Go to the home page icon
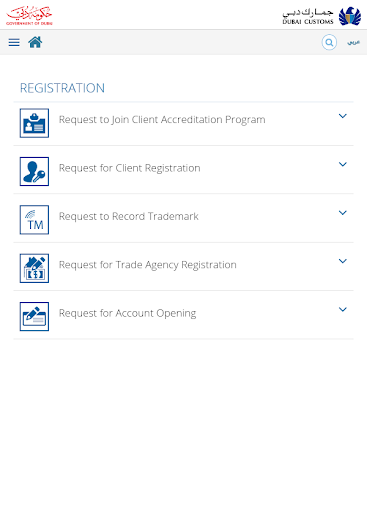Viewport: 367px width, 512px height. (x=35, y=42)
